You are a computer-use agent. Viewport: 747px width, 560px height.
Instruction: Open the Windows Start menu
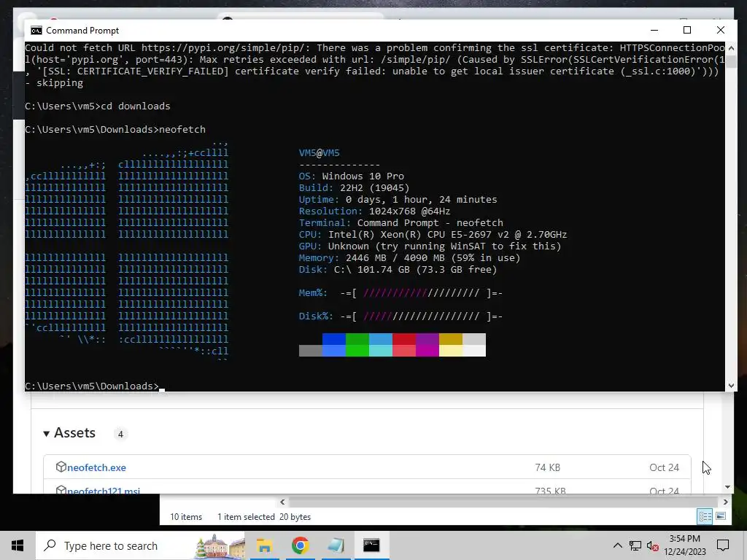point(18,545)
